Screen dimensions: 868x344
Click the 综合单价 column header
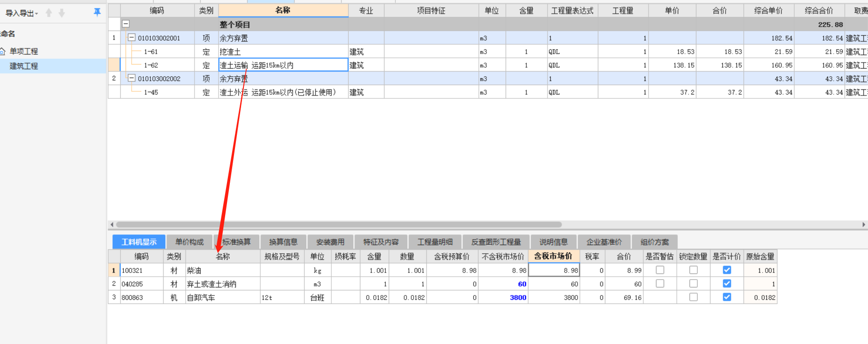[x=768, y=10]
